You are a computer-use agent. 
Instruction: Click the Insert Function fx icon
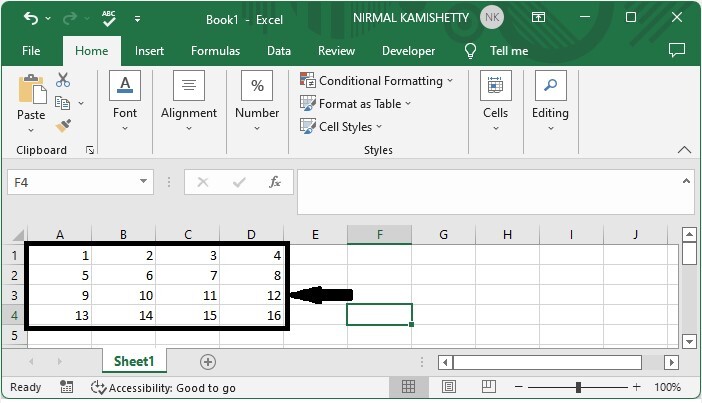click(275, 182)
